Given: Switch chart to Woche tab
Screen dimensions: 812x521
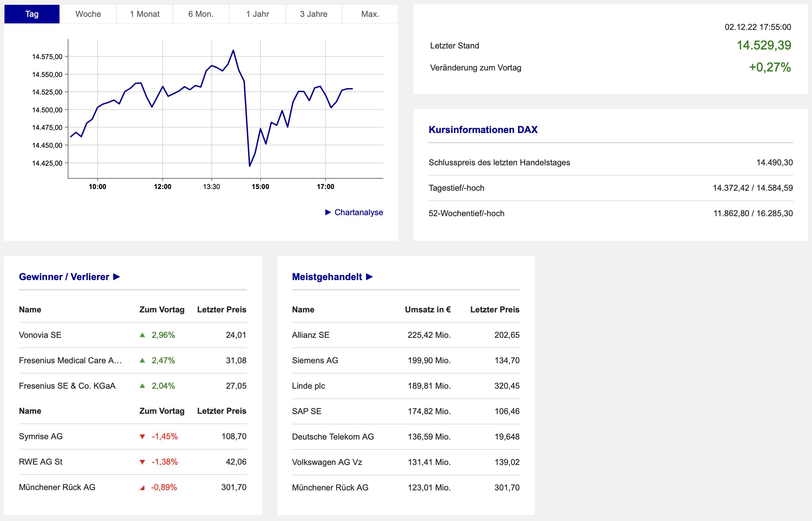Looking at the screenshot, I should coord(88,14).
